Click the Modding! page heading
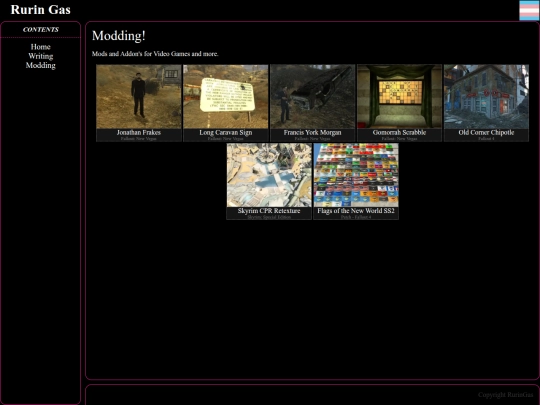This screenshot has height=405, width=540. tap(119, 36)
